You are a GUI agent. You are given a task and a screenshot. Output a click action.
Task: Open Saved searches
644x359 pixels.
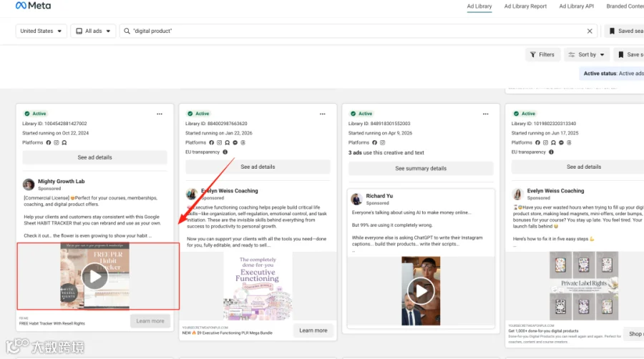(625, 31)
